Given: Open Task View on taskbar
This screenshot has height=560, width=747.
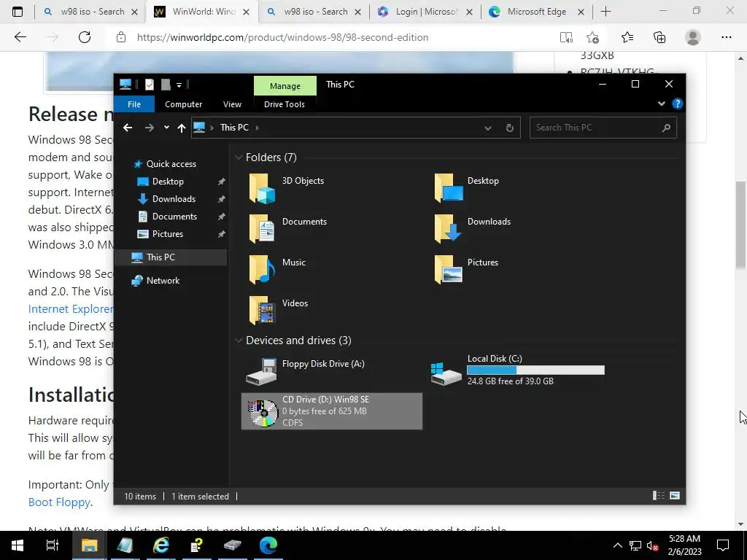Looking at the screenshot, I should (x=52, y=545).
